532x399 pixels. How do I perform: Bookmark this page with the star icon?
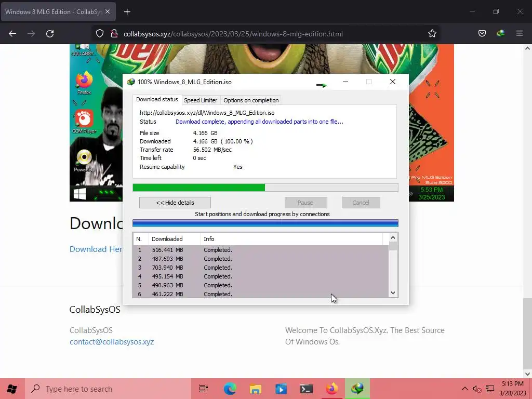(432, 34)
